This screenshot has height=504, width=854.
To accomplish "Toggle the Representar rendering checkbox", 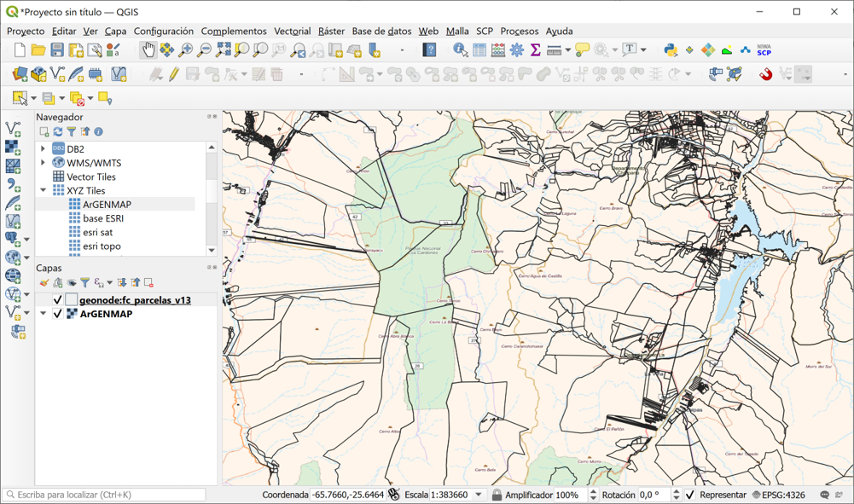I will (689, 495).
